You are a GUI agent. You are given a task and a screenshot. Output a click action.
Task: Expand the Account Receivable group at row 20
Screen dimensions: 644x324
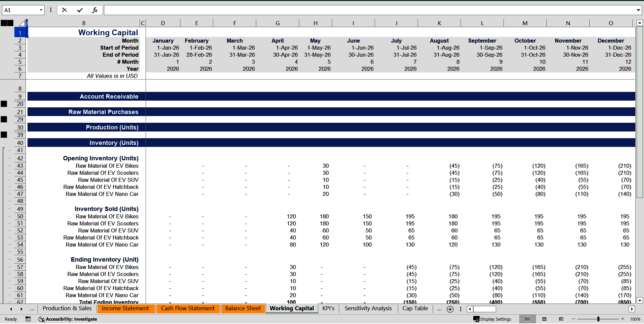tap(4, 104)
